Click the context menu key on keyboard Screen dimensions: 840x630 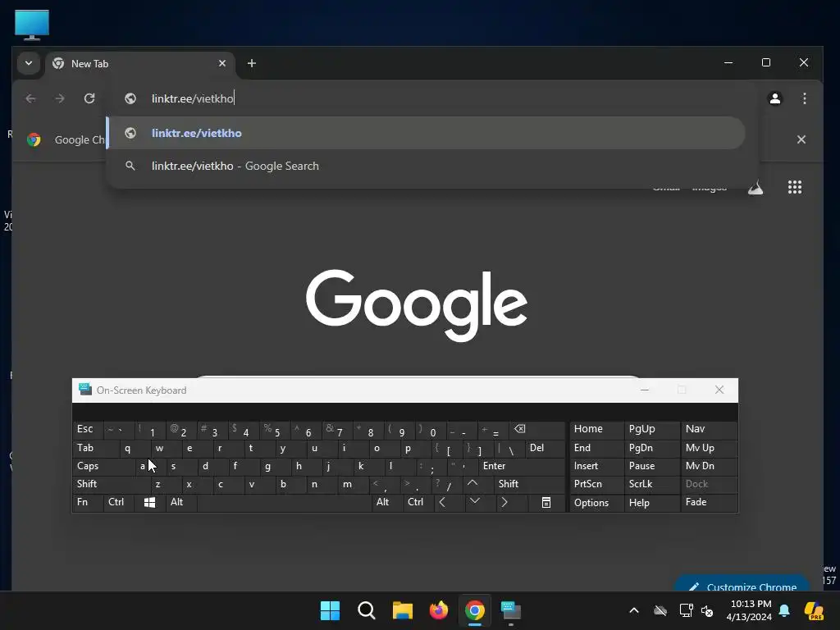point(546,503)
